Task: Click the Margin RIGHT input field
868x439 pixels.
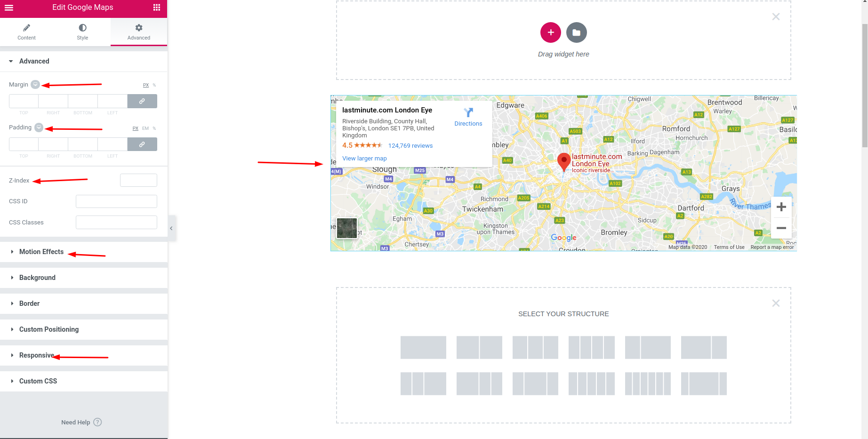Action: tap(53, 101)
